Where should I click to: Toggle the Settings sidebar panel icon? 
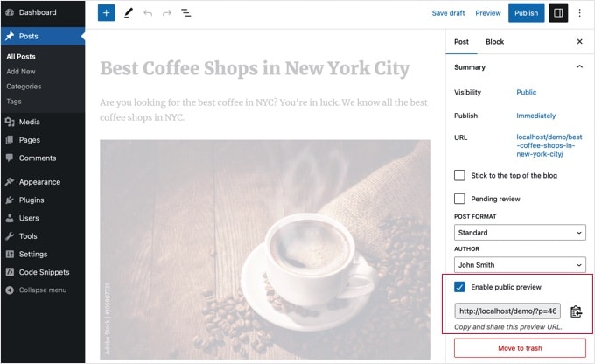tap(558, 13)
